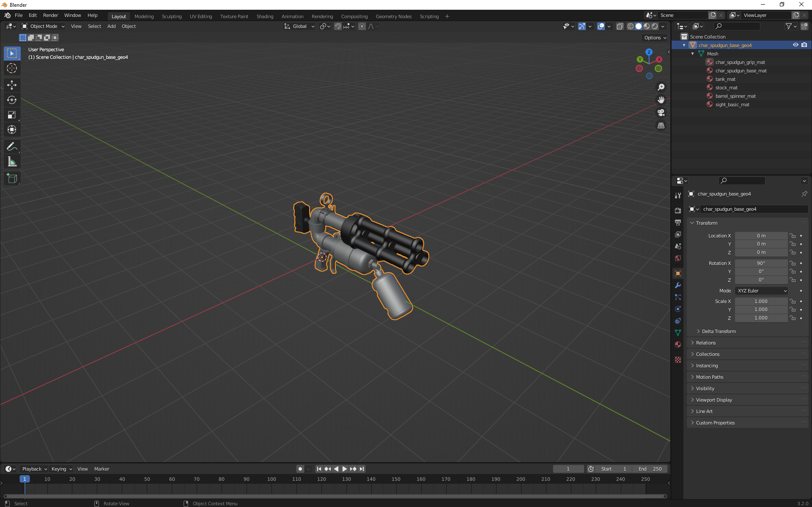
Task: Open the Options dropdown in the viewport
Action: point(655,38)
